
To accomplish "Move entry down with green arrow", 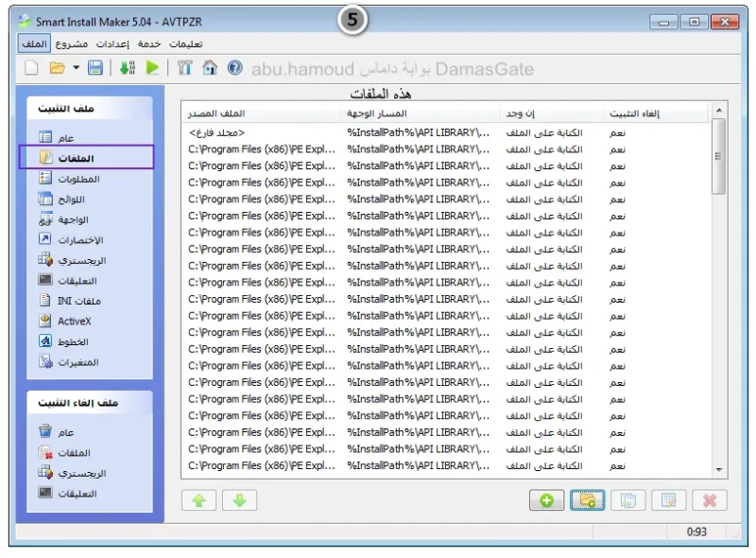I will (x=240, y=500).
